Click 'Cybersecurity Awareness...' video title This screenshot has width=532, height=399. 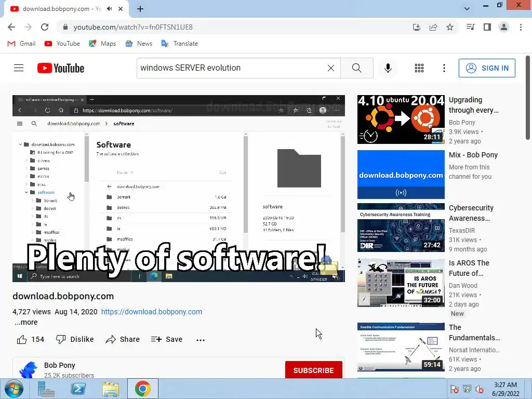pyautogui.click(x=471, y=213)
